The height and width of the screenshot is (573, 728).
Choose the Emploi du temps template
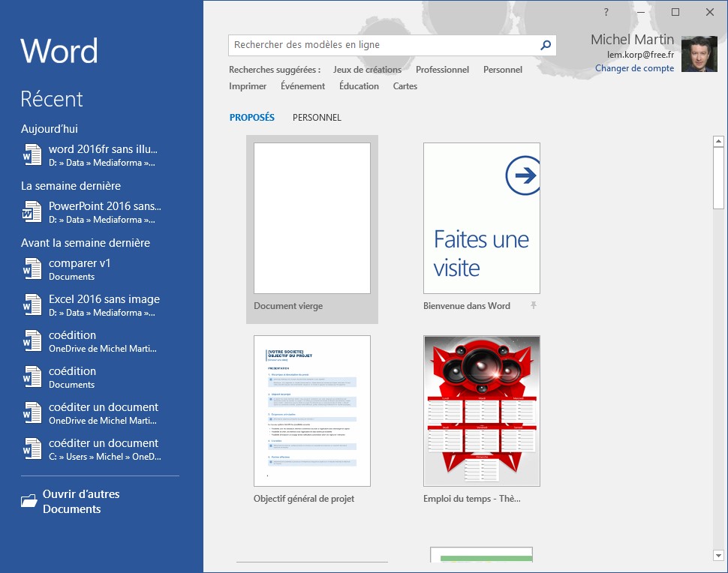coord(482,410)
